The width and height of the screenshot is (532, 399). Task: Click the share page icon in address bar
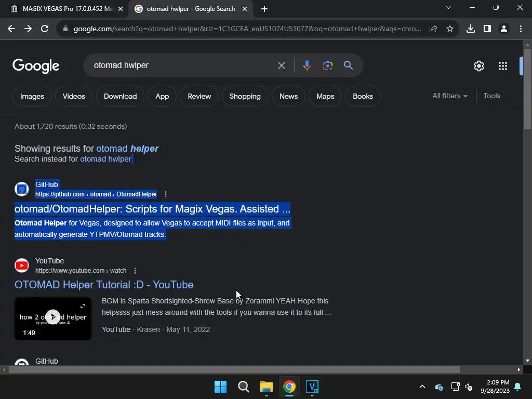[x=433, y=29]
